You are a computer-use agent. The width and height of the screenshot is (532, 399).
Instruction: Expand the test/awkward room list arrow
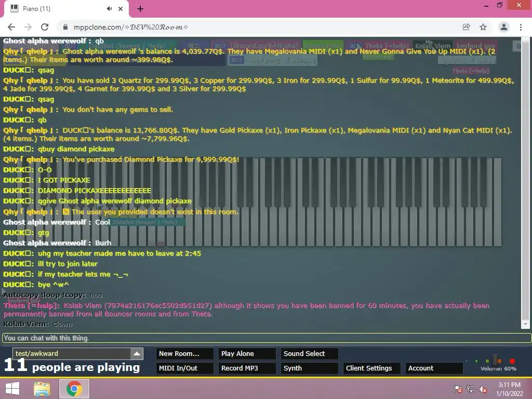click(137, 353)
